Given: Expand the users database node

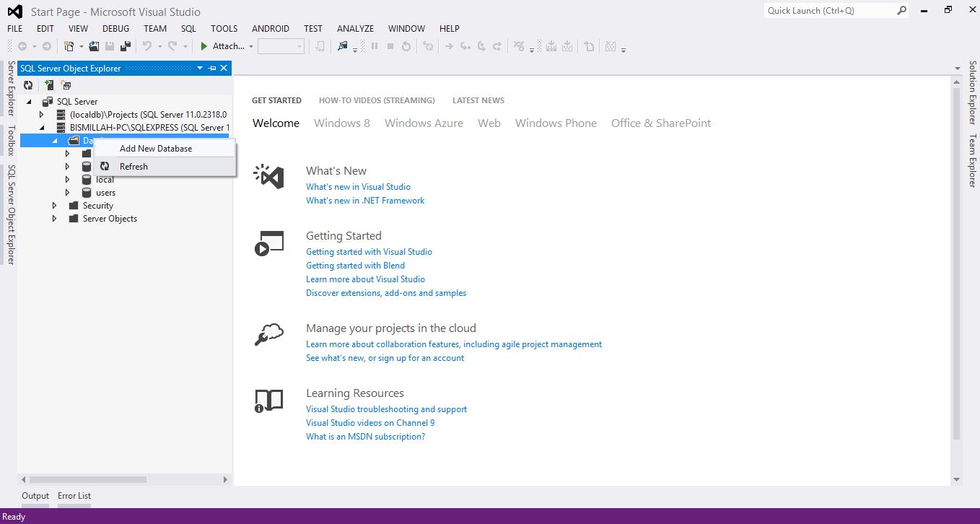Looking at the screenshot, I should pyautogui.click(x=68, y=193).
